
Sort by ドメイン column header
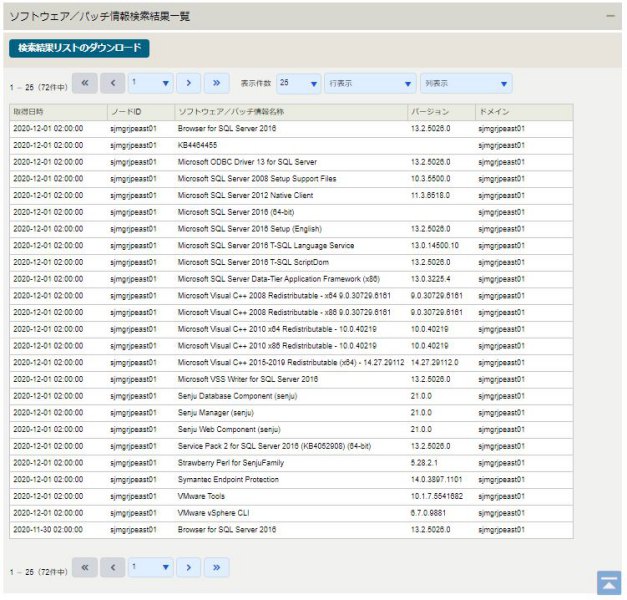tap(524, 112)
